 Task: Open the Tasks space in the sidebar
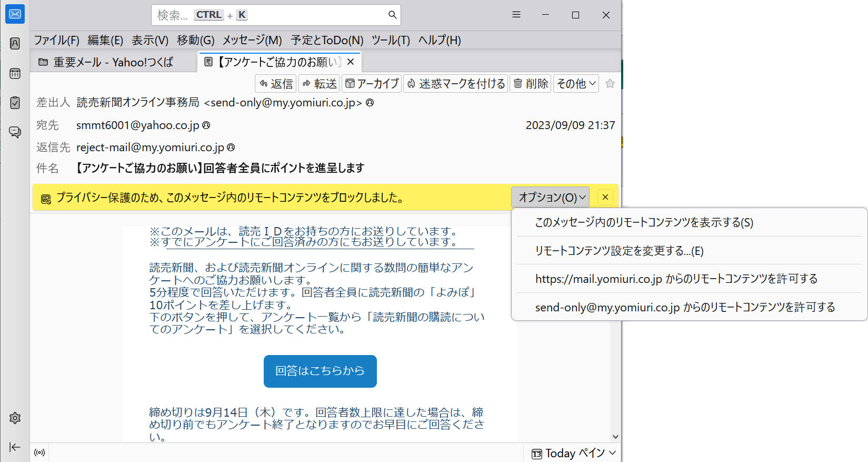click(15, 102)
